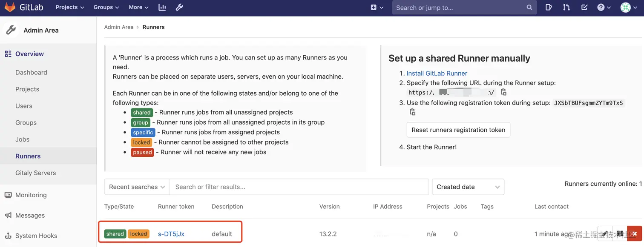Screen dimensions: 644x247
Task: Click the Monitoring monitor icon
Action: pos(8,195)
